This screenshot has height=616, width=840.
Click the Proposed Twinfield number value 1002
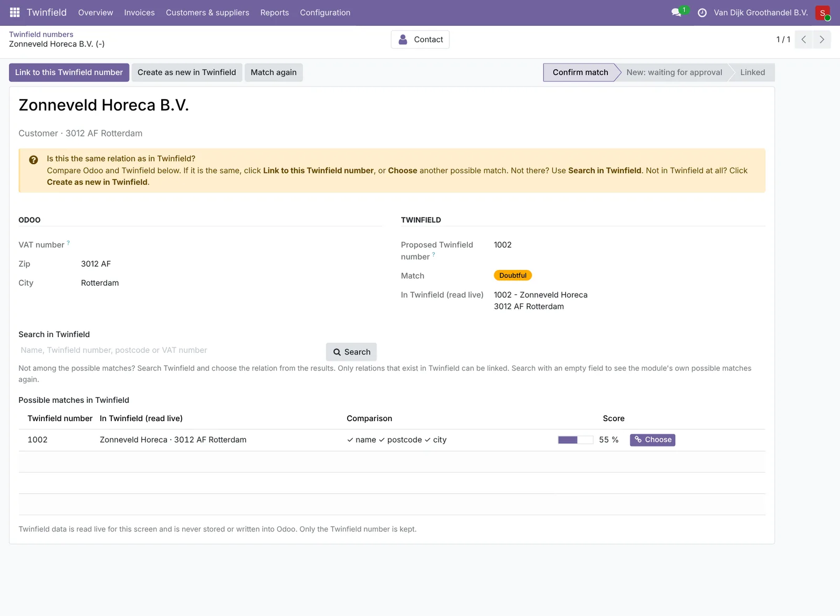pos(502,245)
